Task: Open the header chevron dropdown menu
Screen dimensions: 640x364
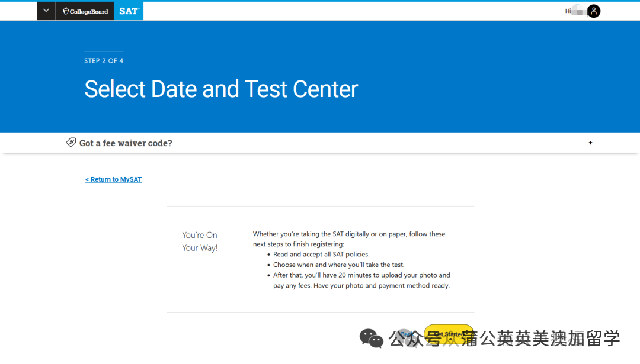Action: point(46,11)
